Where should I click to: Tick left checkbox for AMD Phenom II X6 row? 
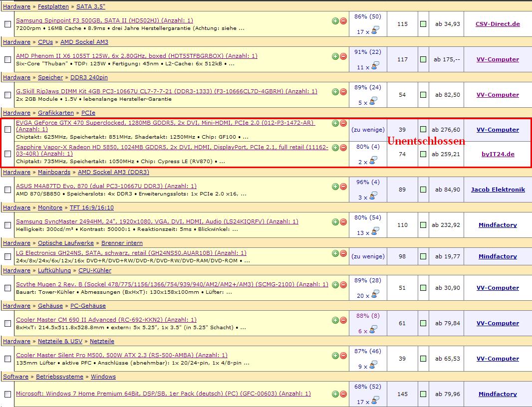coord(7,59)
